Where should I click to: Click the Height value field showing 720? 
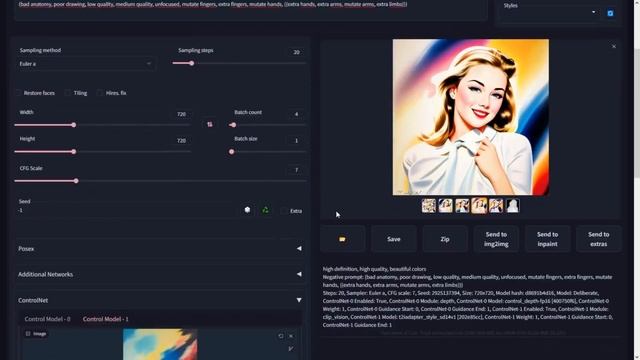181,140
